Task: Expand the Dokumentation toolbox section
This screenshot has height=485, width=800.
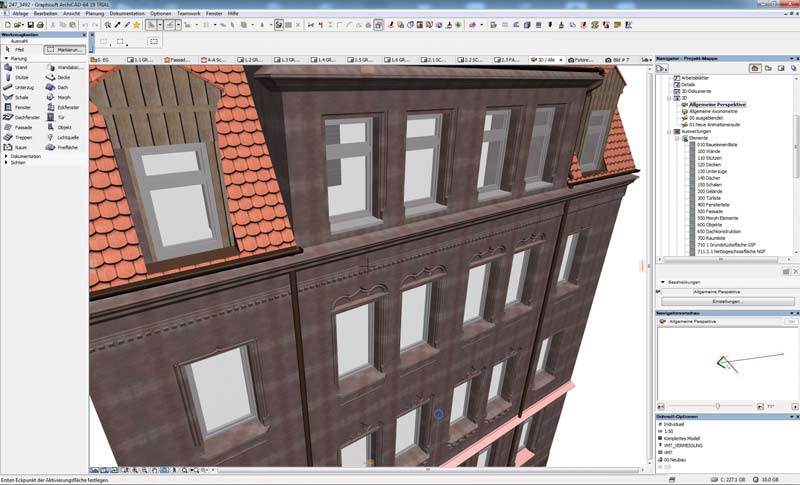Action: [5, 156]
